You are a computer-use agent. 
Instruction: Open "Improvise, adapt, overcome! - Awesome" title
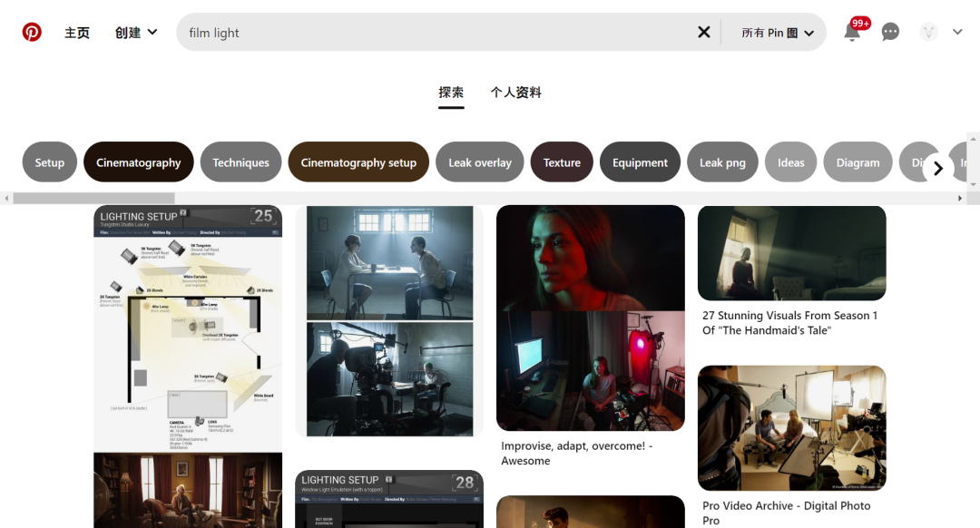pyautogui.click(x=577, y=453)
